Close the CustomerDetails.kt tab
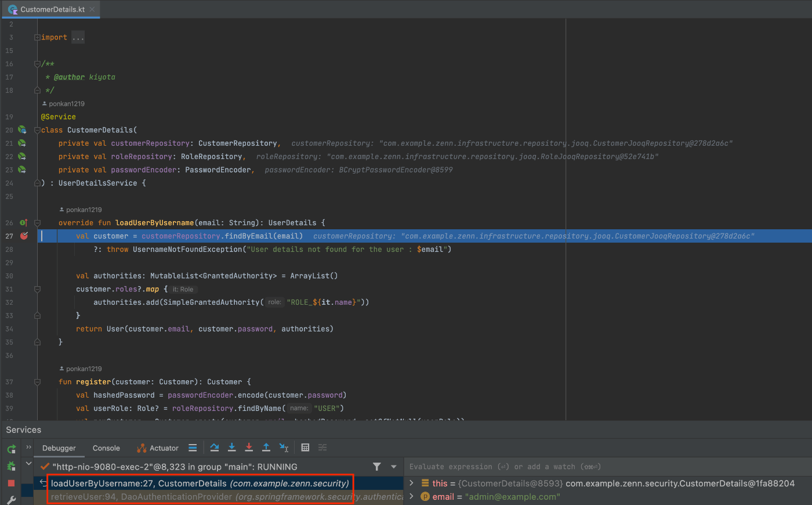Screen dimensions: 812x505 coord(92,9)
